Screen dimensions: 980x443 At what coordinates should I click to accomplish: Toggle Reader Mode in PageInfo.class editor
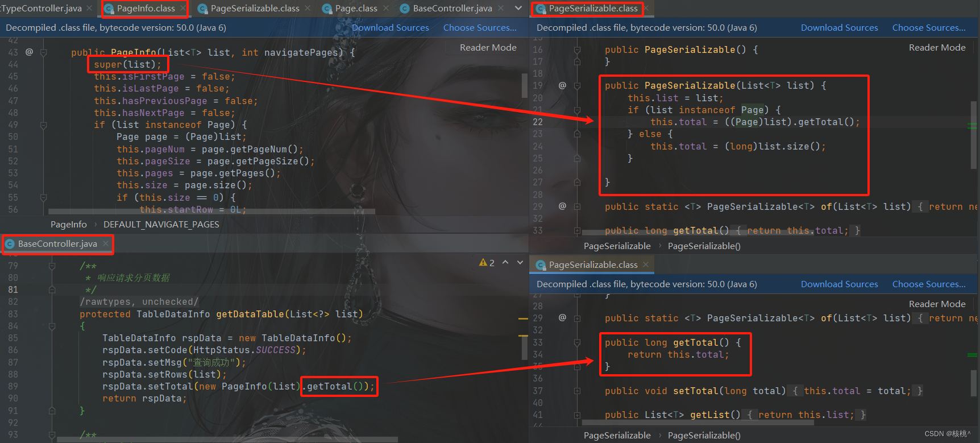click(488, 48)
